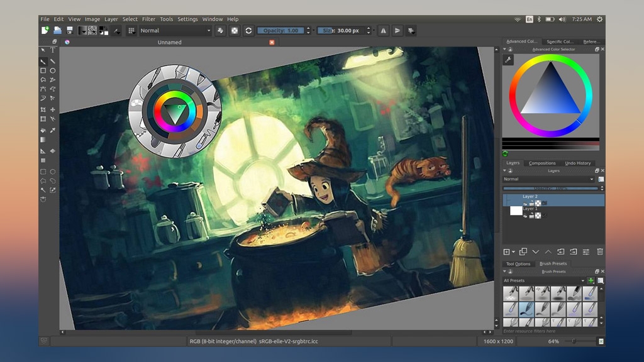Select the Transform tool
Viewport: 644px width, 362px height.
(x=43, y=119)
